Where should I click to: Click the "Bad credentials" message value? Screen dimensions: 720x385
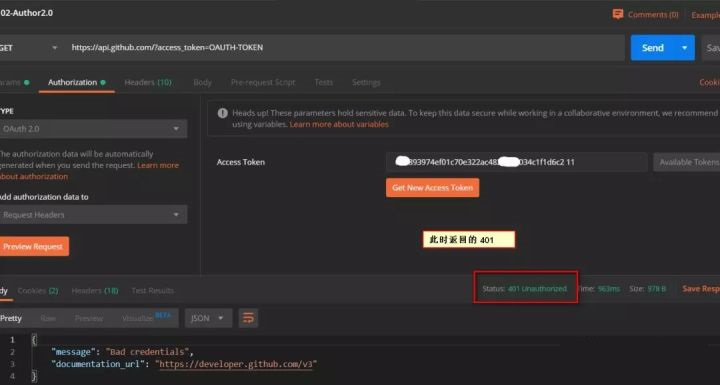pyautogui.click(x=146, y=352)
